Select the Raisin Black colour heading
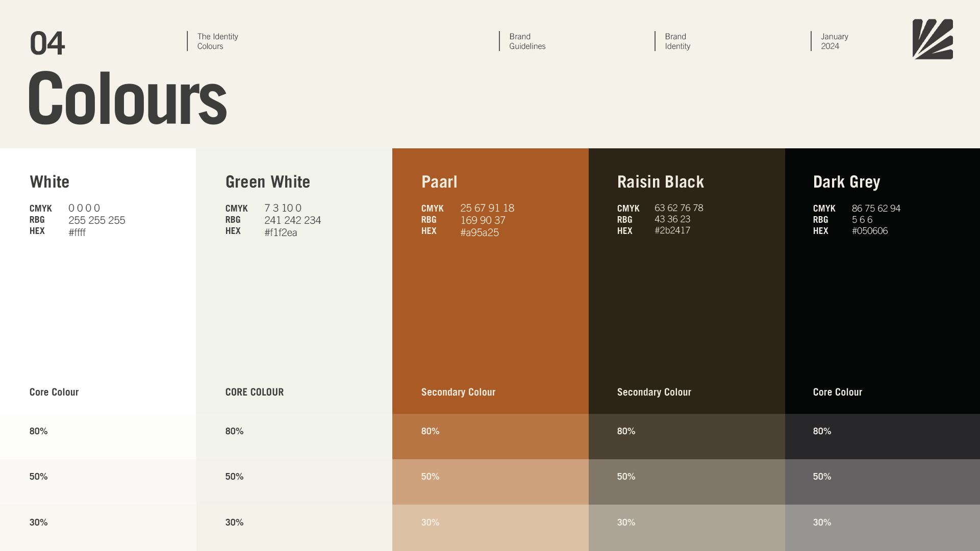Screen dimensions: 980x551 (x=660, y=182)
